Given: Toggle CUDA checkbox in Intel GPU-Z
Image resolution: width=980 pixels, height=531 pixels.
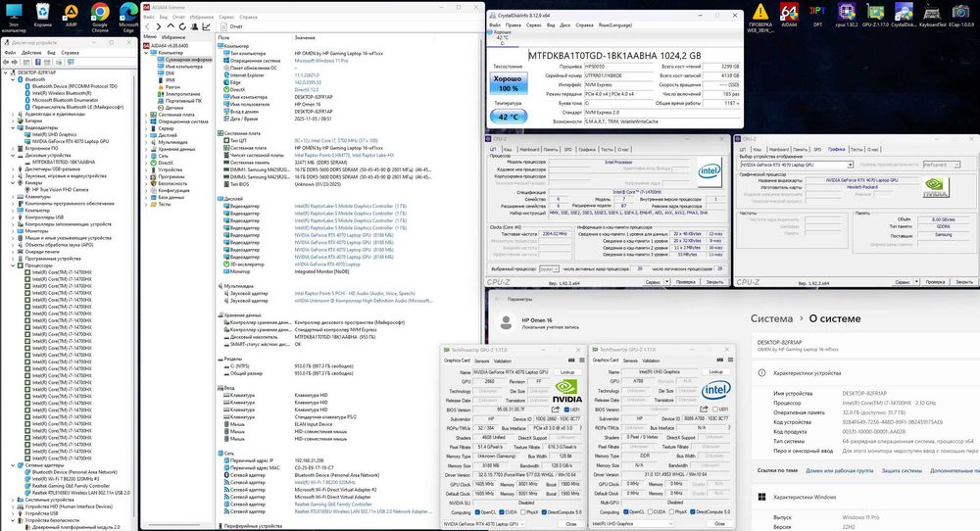Looking at the screenshot, I should tap(649, 512).
